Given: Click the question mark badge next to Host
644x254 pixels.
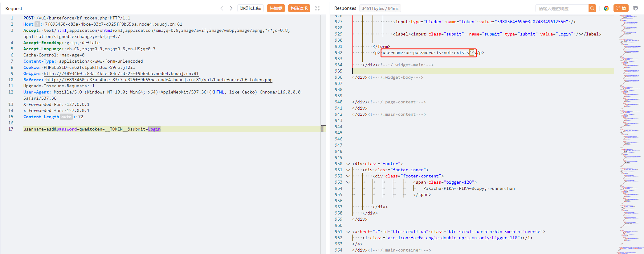Looking at the screenshot, I should click(37, 24).
